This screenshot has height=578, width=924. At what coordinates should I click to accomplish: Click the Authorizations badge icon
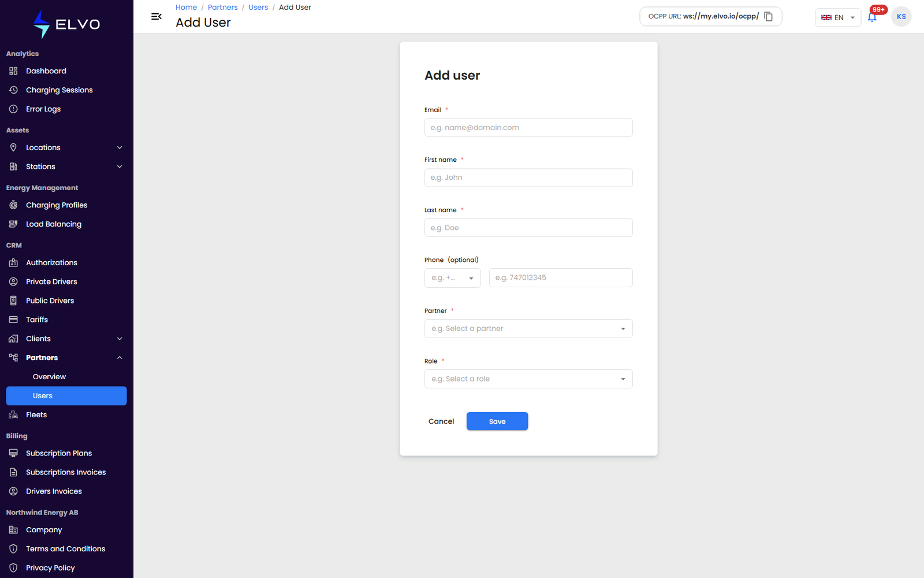point(13,262)
